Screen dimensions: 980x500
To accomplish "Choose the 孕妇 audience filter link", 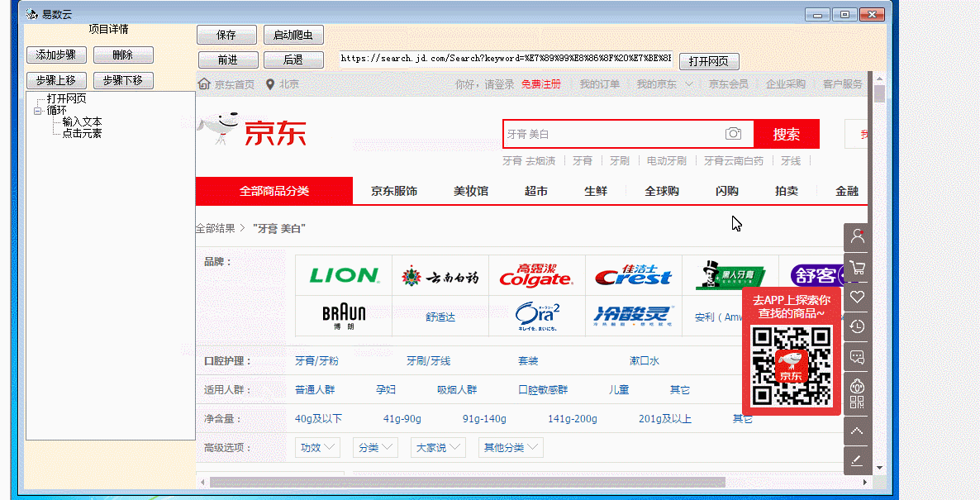I will point(386,390).
